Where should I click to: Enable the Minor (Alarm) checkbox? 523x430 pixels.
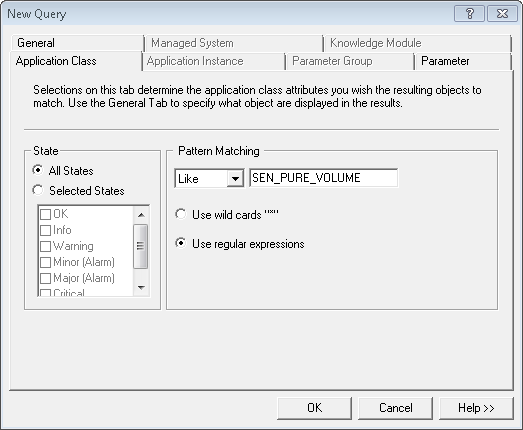pyautogui.click(x=45, y=262)
